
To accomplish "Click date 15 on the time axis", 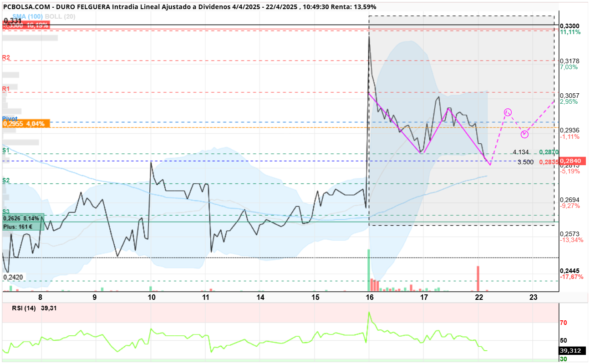I will 315,298.
